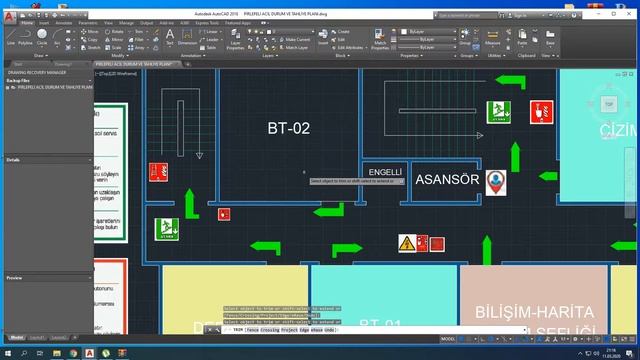Viewport: 640px width, 360px height.
Task: Select the Stretch tool
Action: pos(91,48)
